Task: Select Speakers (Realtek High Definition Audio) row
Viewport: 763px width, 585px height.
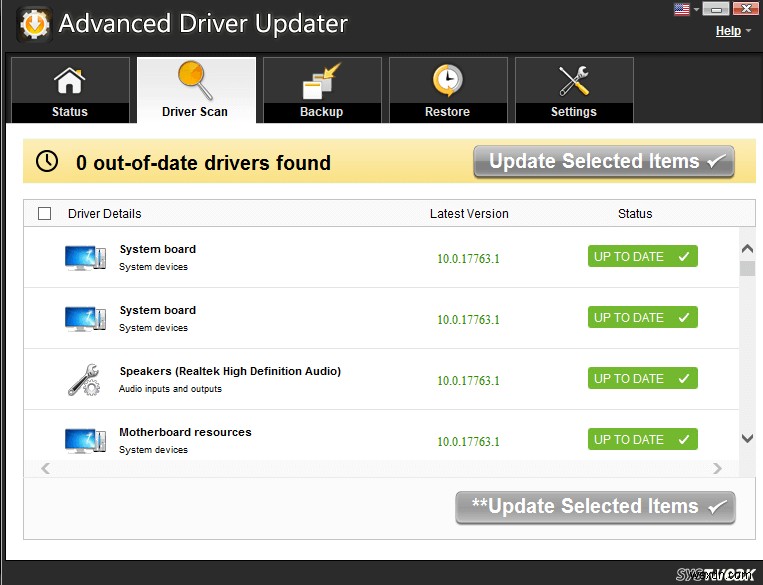Action: [x=382, y=379]
